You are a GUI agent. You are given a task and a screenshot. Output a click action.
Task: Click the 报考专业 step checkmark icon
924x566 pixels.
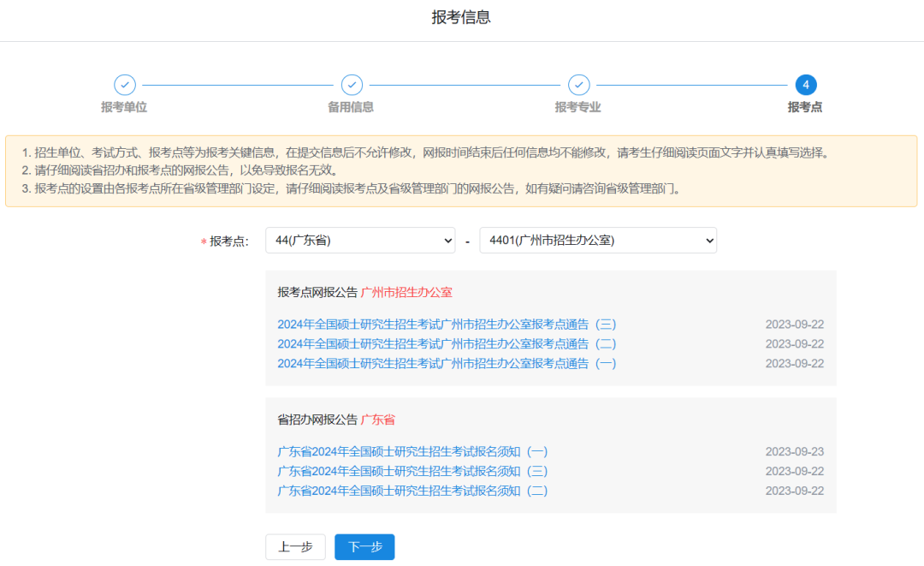(x=579, y=85)
